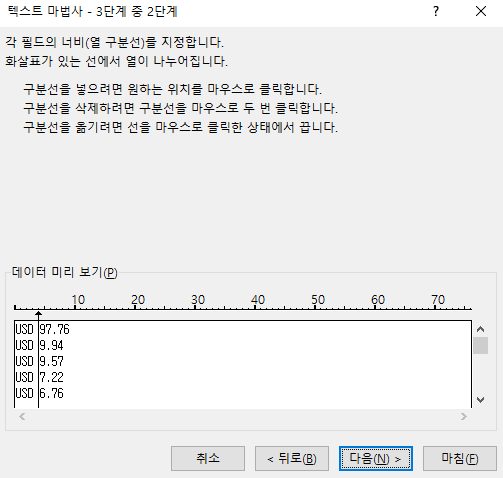Proceed with the 다음(N) button
Image resolution: width=503 pixels, height=478 pixels.
tap(376, 458)
